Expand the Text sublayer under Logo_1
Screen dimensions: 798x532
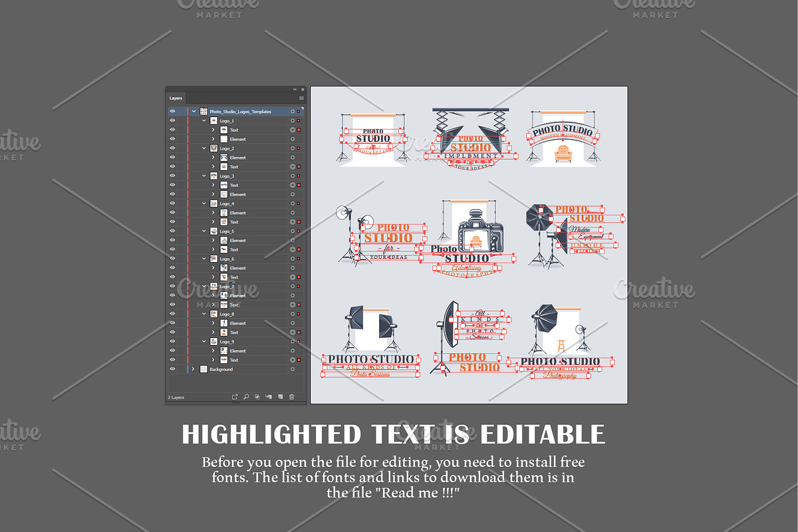click(214, 130)
